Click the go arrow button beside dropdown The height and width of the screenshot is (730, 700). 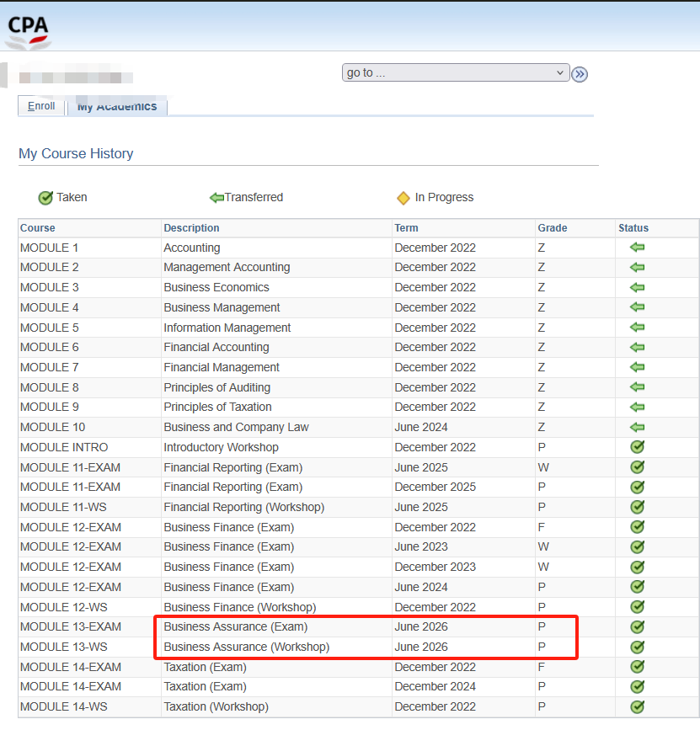point(580,74)
